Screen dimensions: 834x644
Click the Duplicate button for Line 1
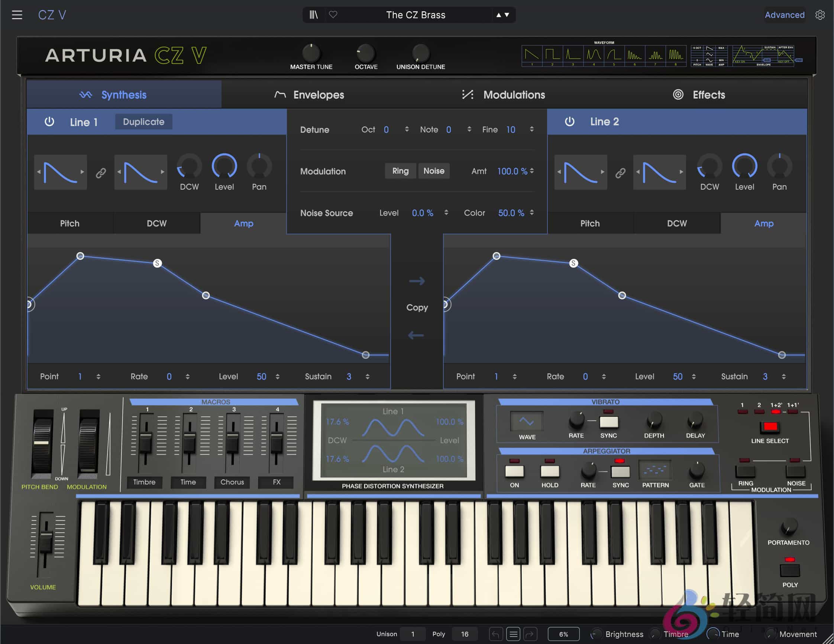click(143, 122)
